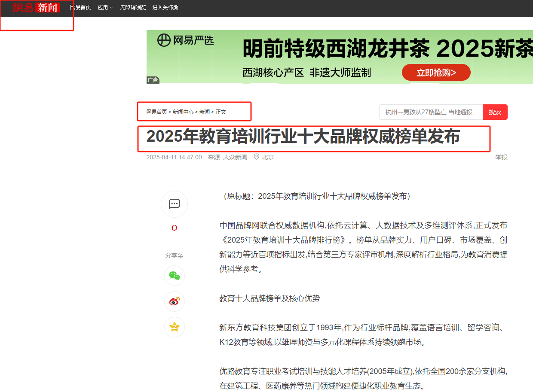Screen dimensions: 533x392
Task: Click 网易首页 breadcrumb link
Action: click(156, 112)
